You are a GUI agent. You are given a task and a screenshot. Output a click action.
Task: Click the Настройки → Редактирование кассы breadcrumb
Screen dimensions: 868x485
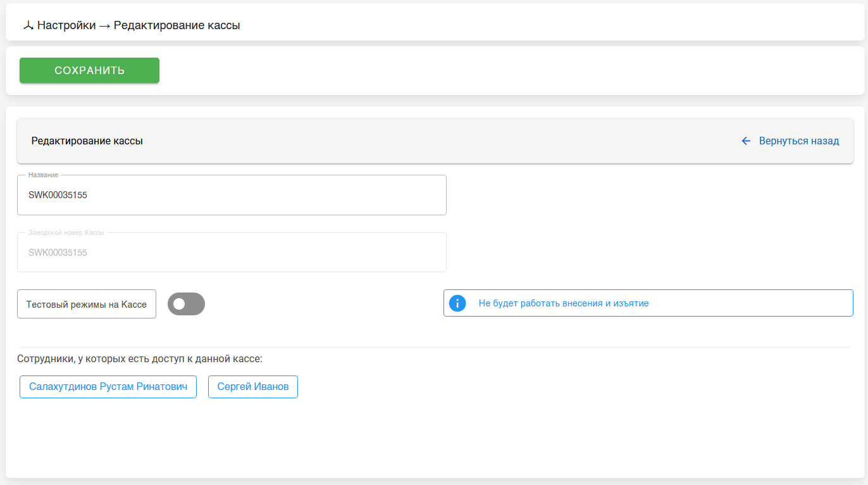click(139, 26)
